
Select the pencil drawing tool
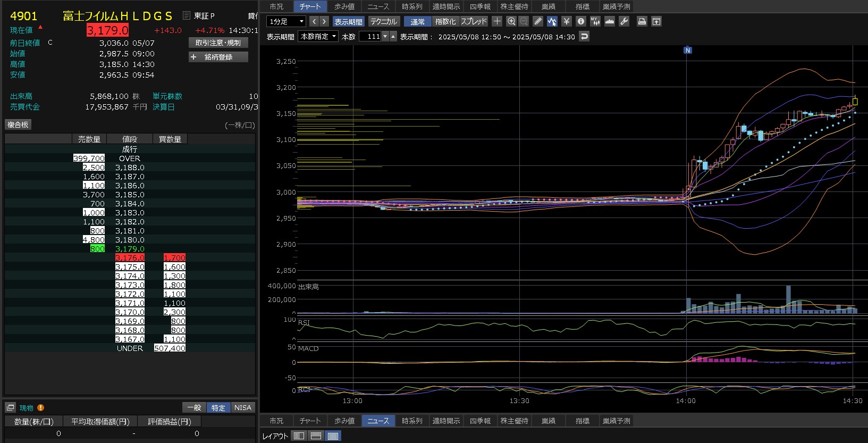pos(538,21)
